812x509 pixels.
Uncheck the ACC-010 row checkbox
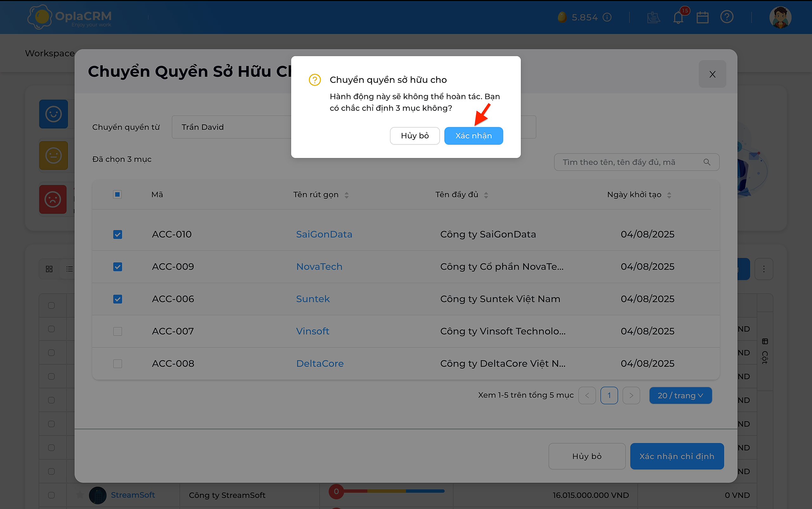(117, 234)
